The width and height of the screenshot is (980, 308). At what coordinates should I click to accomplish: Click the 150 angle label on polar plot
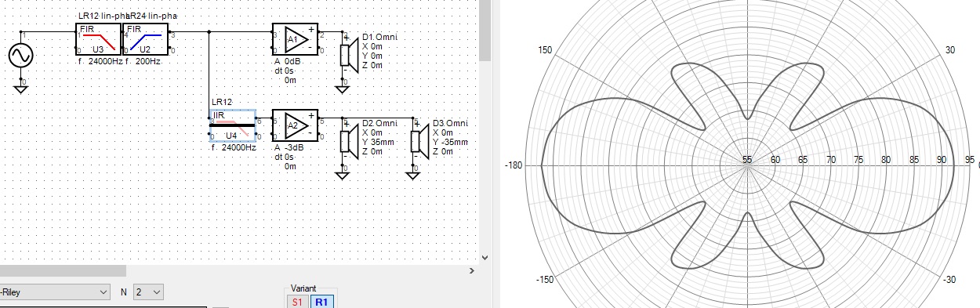(545, 50)
